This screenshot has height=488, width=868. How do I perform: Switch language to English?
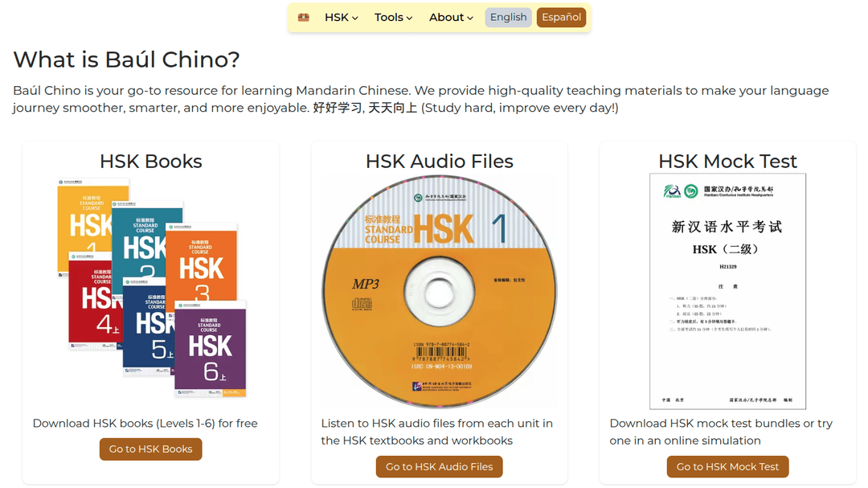pos(508,18)
